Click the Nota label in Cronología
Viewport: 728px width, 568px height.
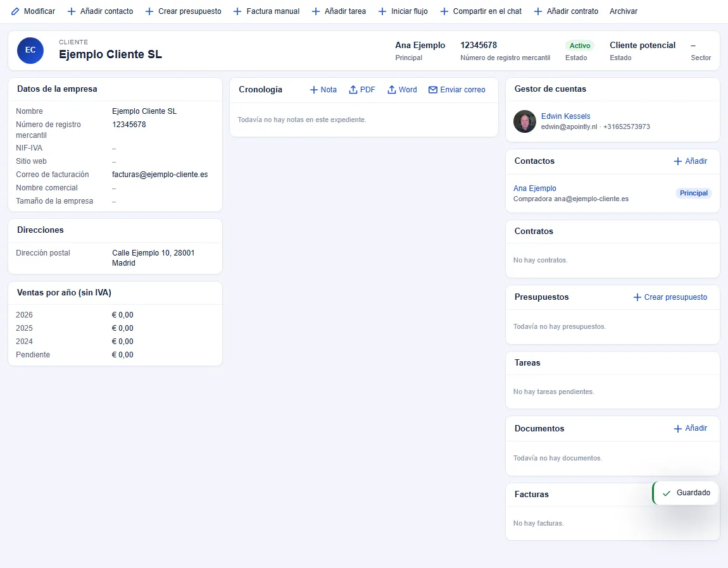329,90
